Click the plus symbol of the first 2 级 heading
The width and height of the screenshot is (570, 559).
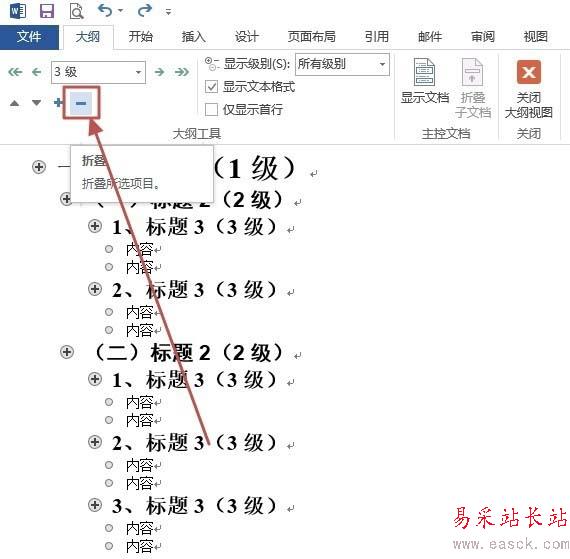pos(66,199)
